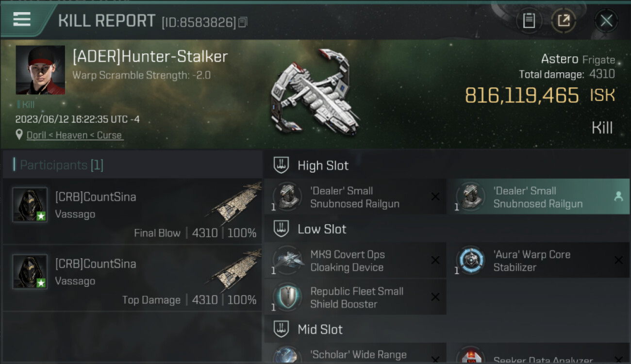This screenshot has height=364, width=631.
Task: Select the 'Aura' Warp Core Stabilizer icon
Action: coord(470,261)
